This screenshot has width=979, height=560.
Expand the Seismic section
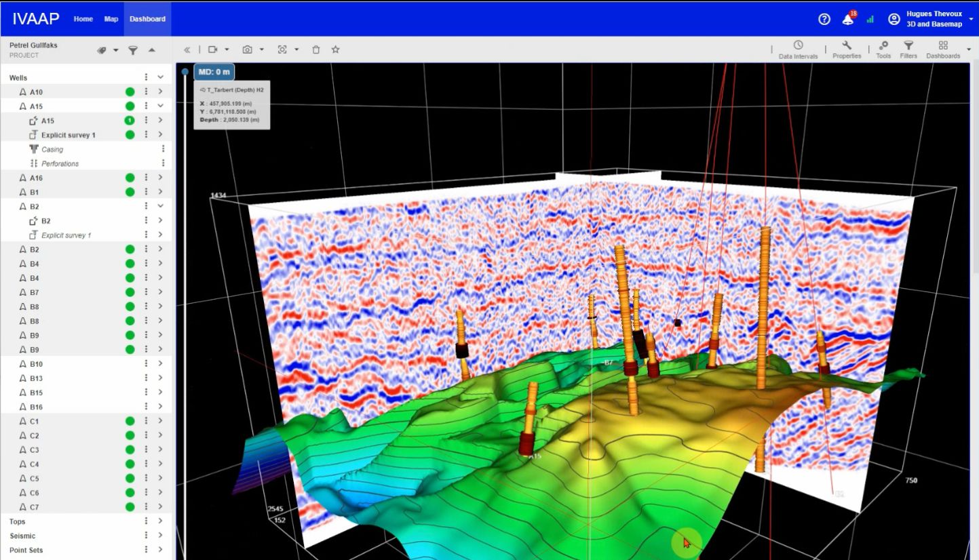click(161, 536)
